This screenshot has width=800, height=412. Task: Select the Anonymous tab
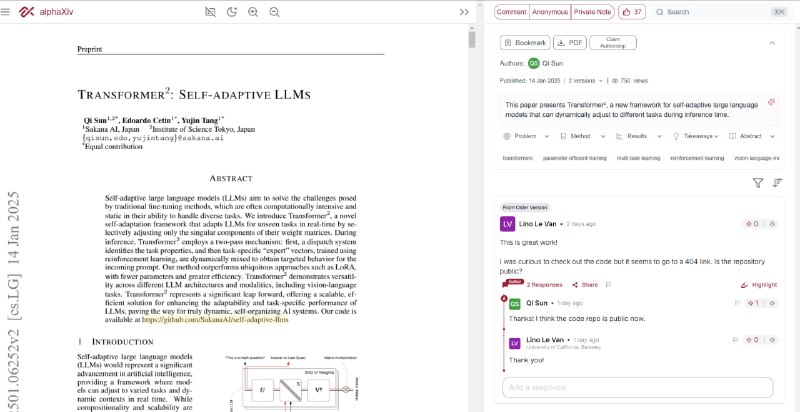point(549,12)
